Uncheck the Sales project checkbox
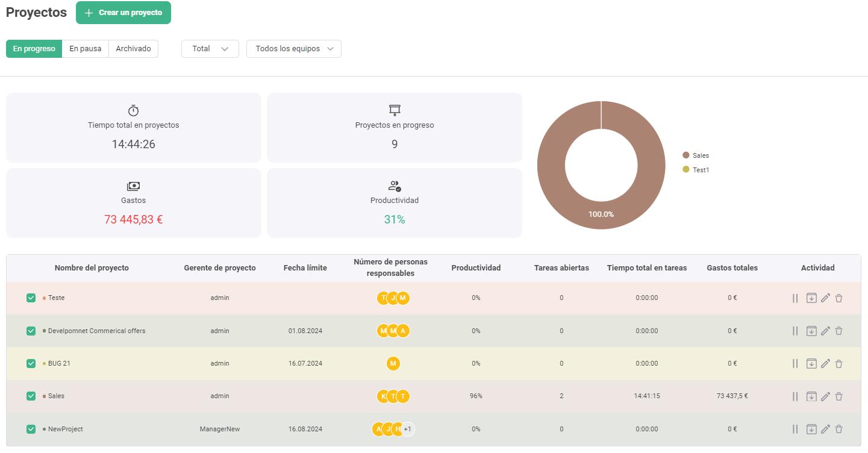 (31, 396)
